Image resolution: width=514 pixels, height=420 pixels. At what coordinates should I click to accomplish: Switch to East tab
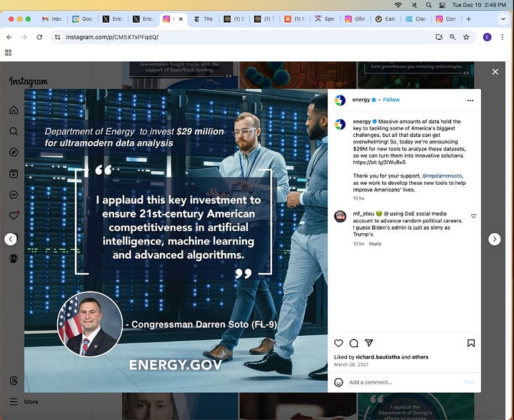tap(385, 19)
